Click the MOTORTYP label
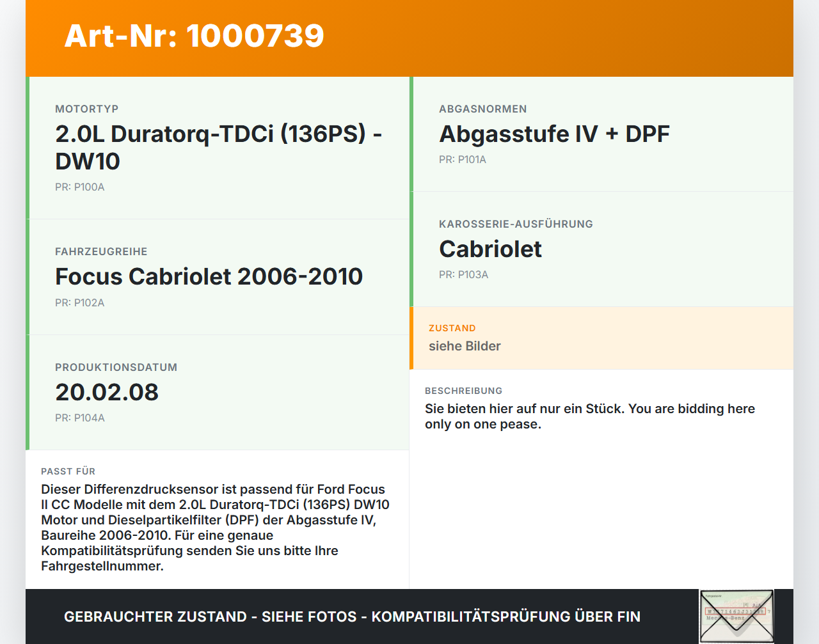 [x=87, y=109]
